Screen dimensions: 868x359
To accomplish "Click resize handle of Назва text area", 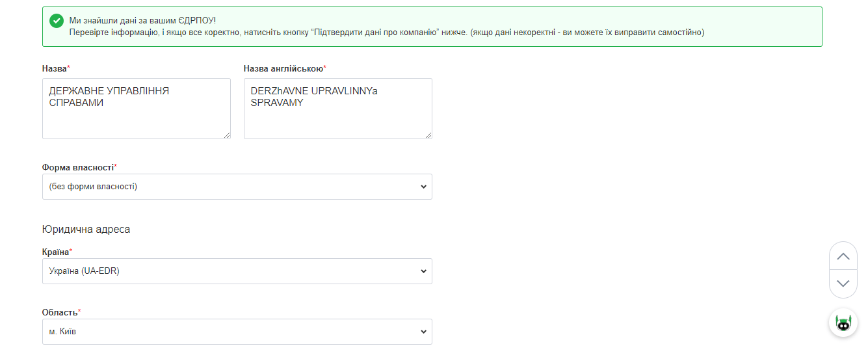I will tap(227, 135).
